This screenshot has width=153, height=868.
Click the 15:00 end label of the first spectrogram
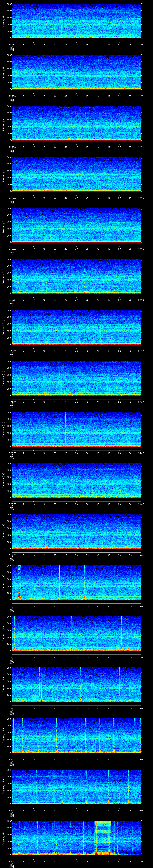(x=141, y=44)
